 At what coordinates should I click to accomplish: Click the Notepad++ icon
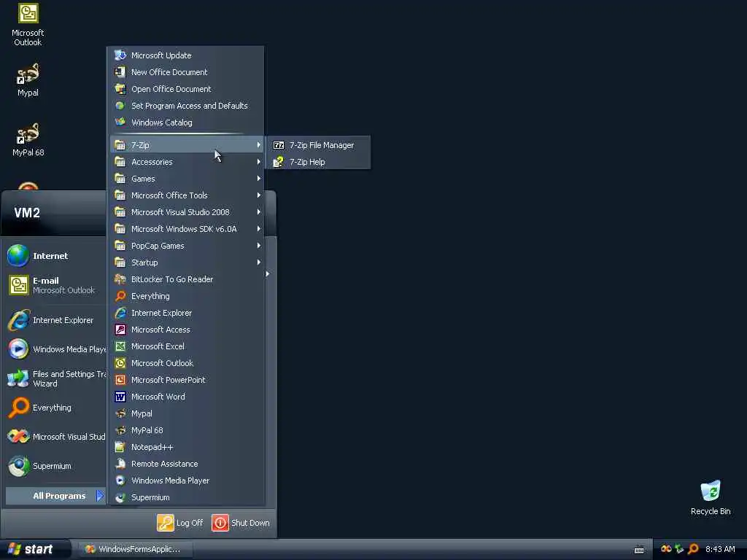(x=120, y=447)
